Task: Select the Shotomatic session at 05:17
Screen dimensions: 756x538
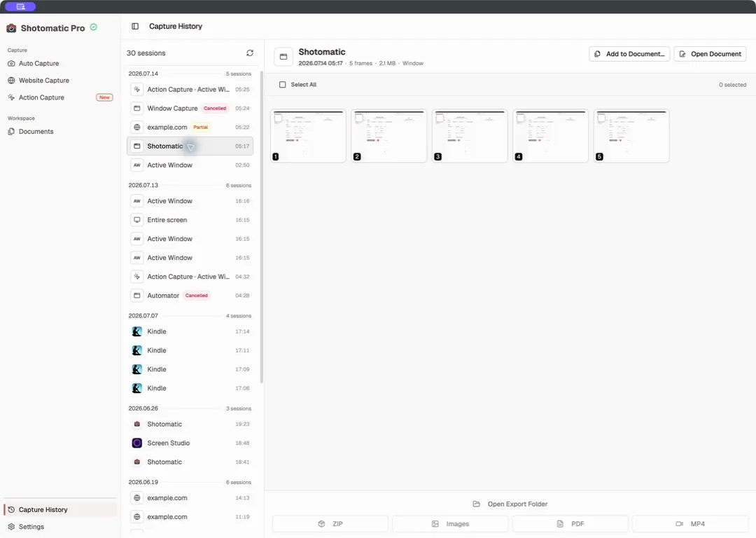Action: tap(190, 146)
